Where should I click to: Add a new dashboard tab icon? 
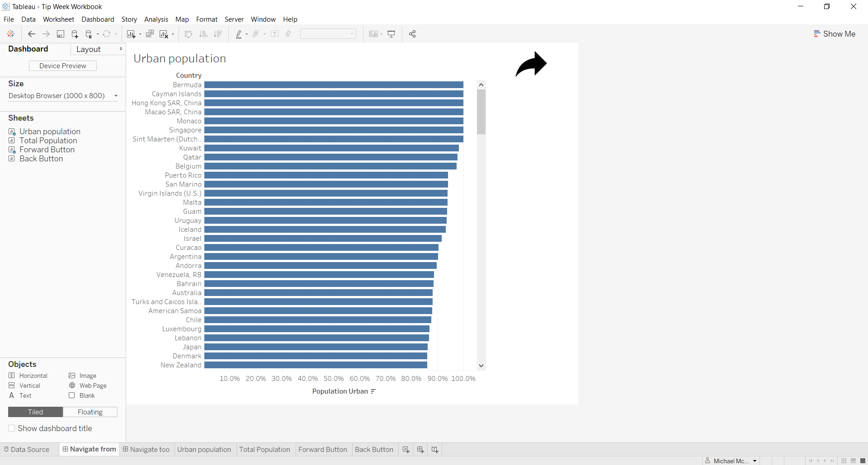[x=420, y=450]
